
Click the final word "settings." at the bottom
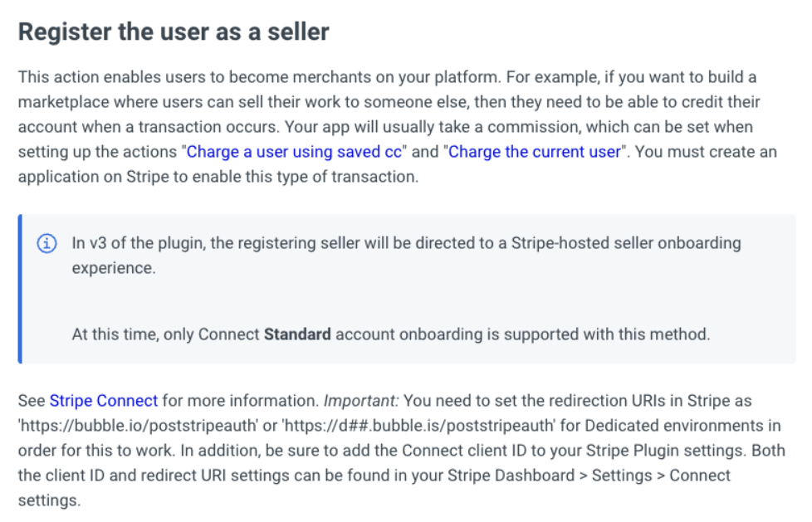[x=49, y=500]
